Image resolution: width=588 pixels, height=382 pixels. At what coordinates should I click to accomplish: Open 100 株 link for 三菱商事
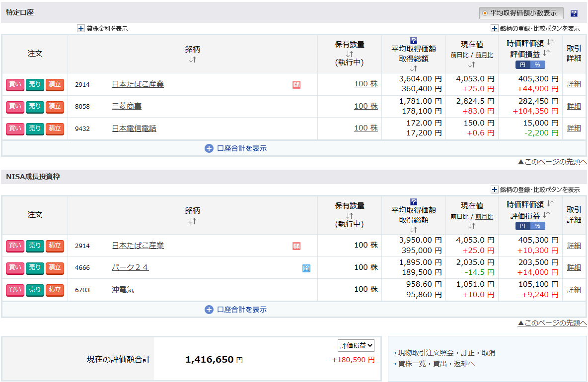[x=366, y=106]
